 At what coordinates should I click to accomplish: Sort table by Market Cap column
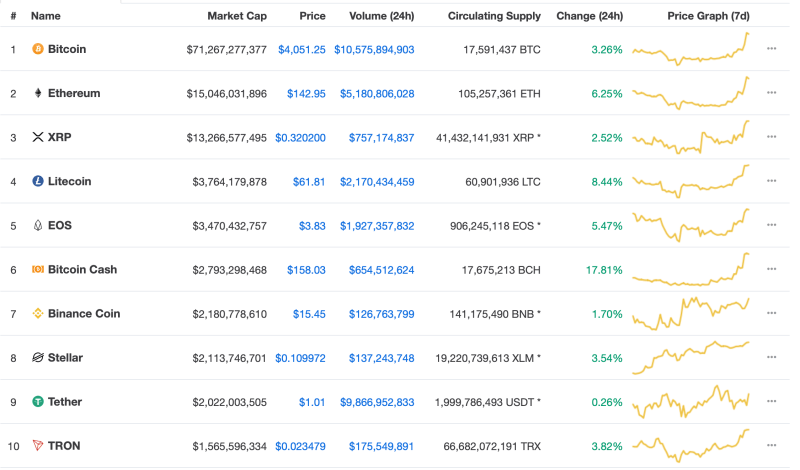(x=237, y=16)
